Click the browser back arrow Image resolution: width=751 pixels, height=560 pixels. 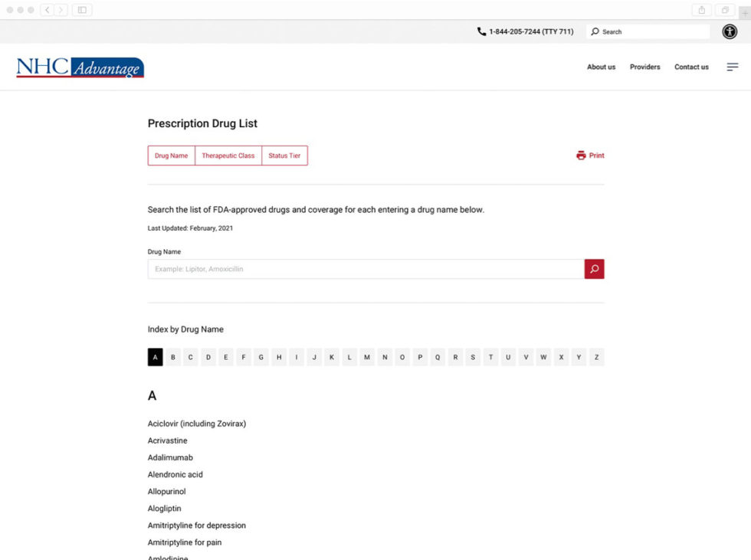tap(47, 10)
